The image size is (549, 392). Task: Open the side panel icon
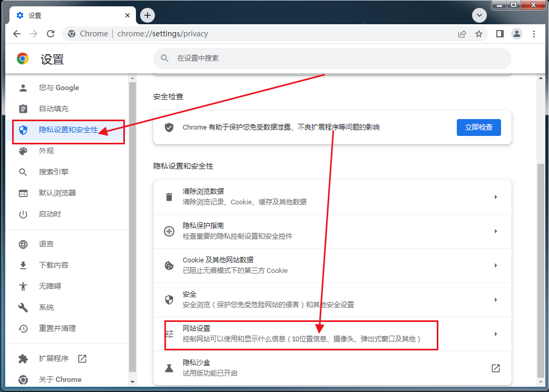[x=500, y=34]
